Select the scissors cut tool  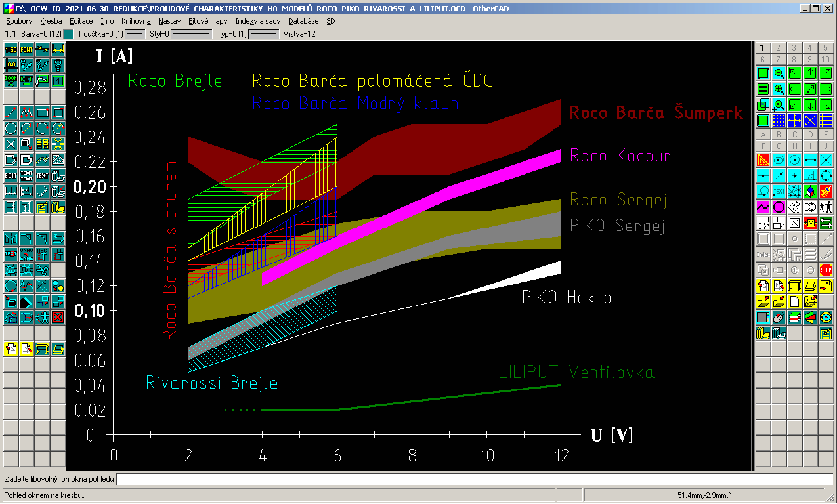click(x=42, y=269)
